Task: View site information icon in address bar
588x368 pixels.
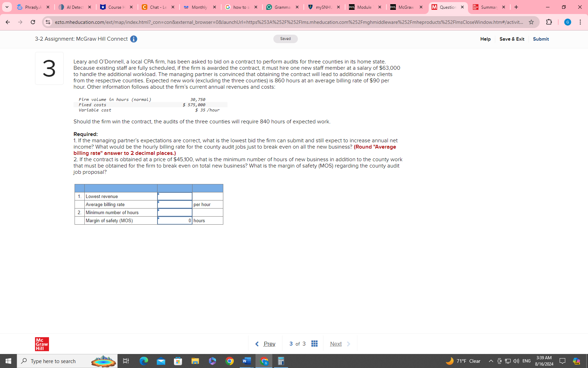Action: point(48,22)
